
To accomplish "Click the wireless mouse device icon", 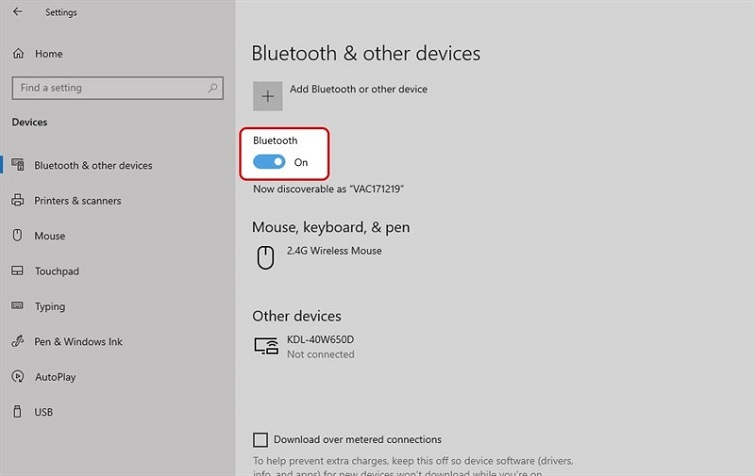I will (265, 257).
